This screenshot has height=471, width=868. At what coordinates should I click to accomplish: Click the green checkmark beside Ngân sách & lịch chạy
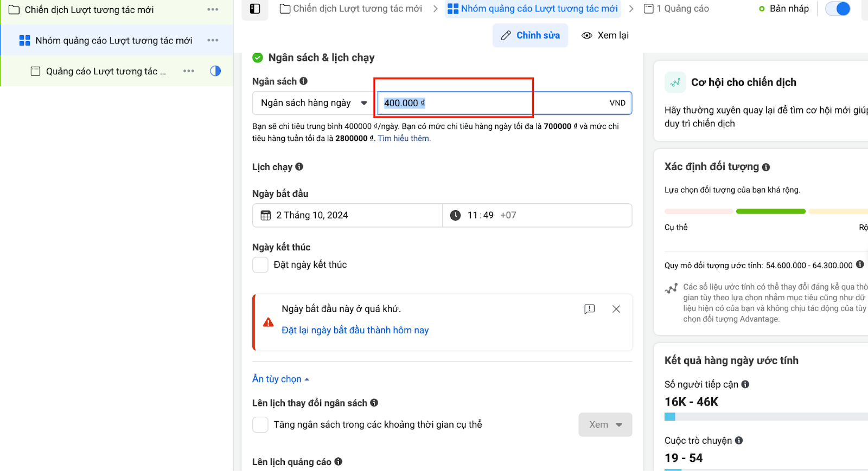click(x=258, y=57)
